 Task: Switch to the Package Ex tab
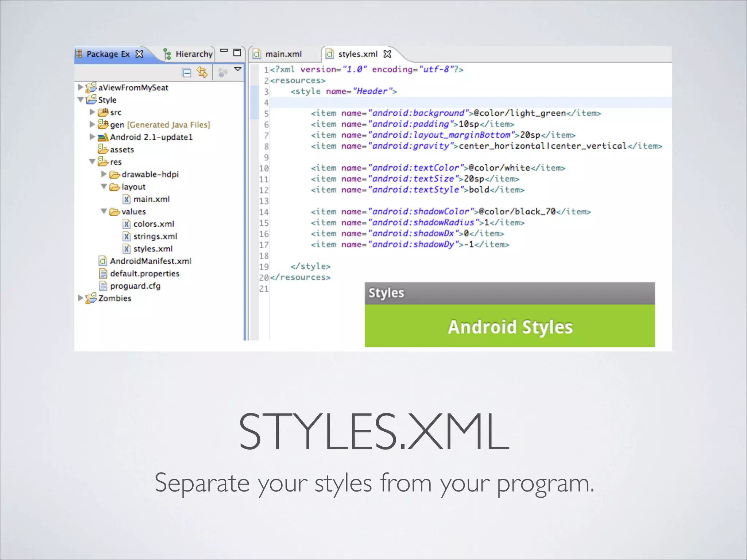point(108,54)
